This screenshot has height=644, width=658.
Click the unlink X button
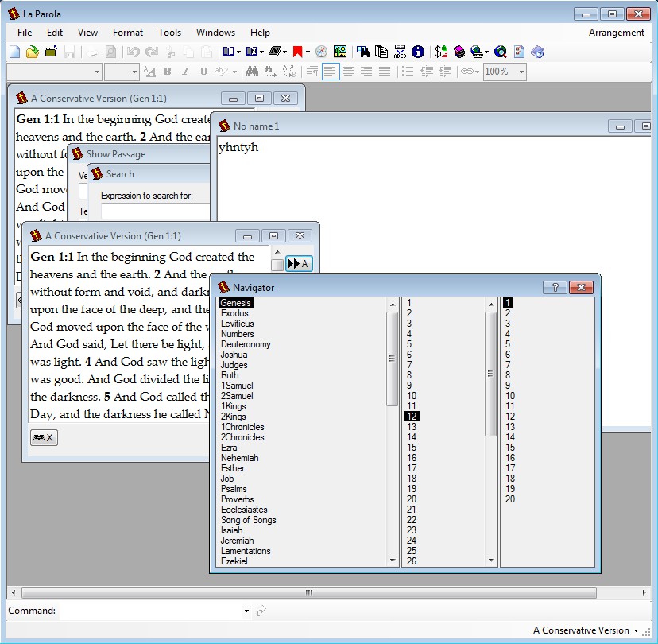pos(44,438)
